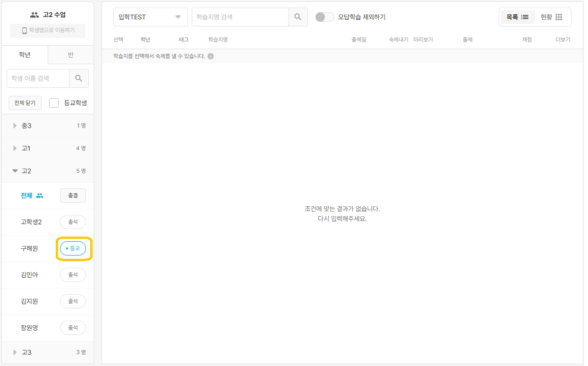Click the 더보기 column header
588x366 pixels.
tap(563, 40)
